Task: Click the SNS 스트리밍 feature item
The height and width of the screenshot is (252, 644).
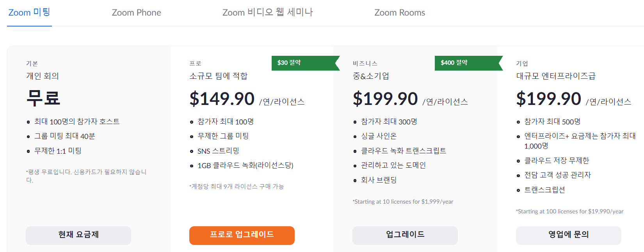Action: [218, 151]
